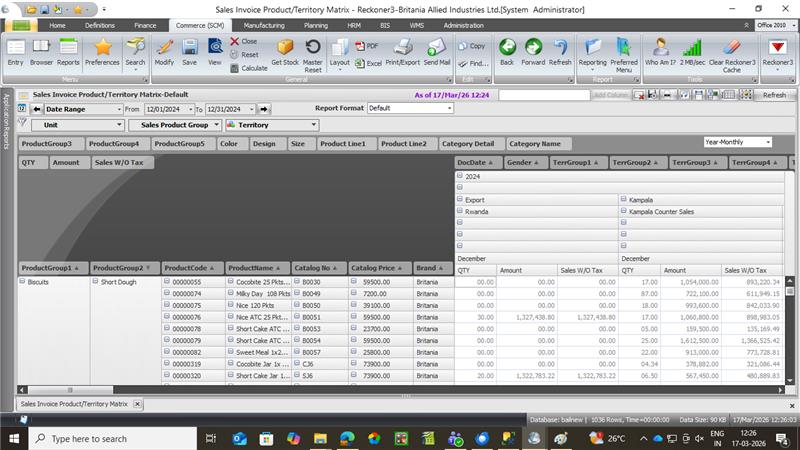Screen dimensions: 800x450
Task: Click the Save floppy disk icon
Action: (x=189, y=48)
